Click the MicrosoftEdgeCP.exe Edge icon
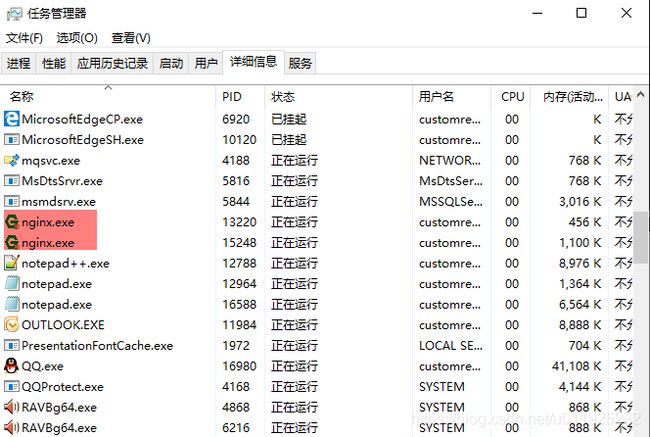Image resolution: width=650 pixels, height=437 pixels. [11, 119]
